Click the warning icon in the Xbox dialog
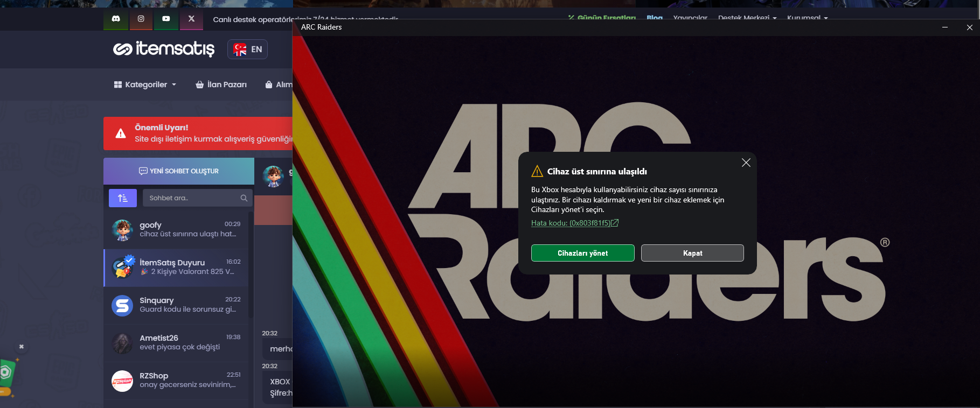980x408 pixels. (x=537, y=171)
